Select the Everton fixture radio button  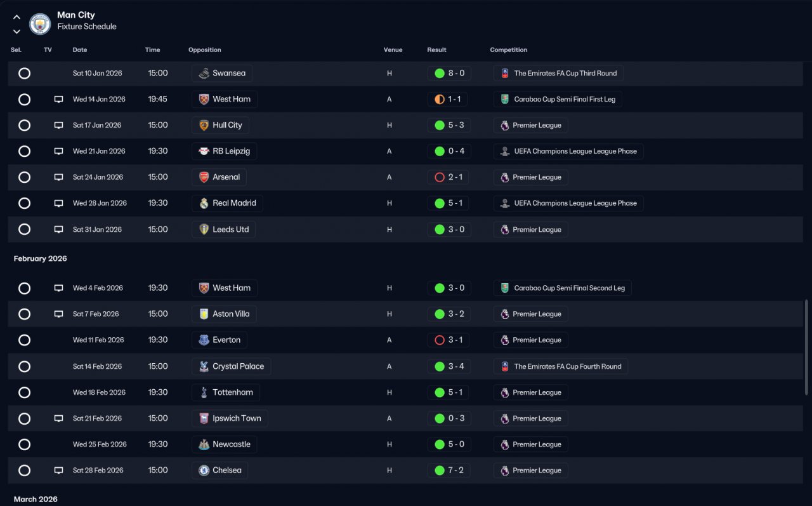point(24,340)
